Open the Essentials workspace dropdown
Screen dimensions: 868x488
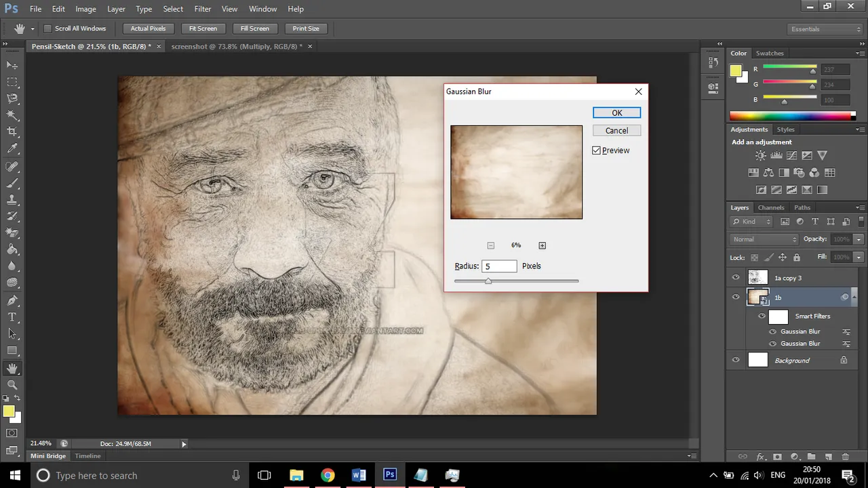click(826, 29)
